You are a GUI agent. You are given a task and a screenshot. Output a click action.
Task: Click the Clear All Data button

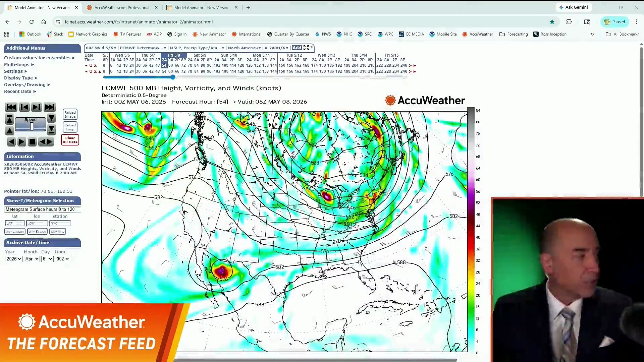pos(70,140)
